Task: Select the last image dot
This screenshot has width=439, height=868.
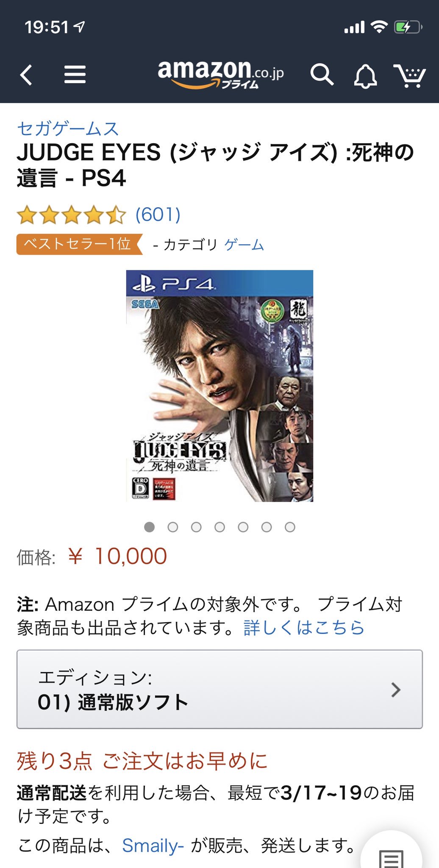Action: (290, 527)
